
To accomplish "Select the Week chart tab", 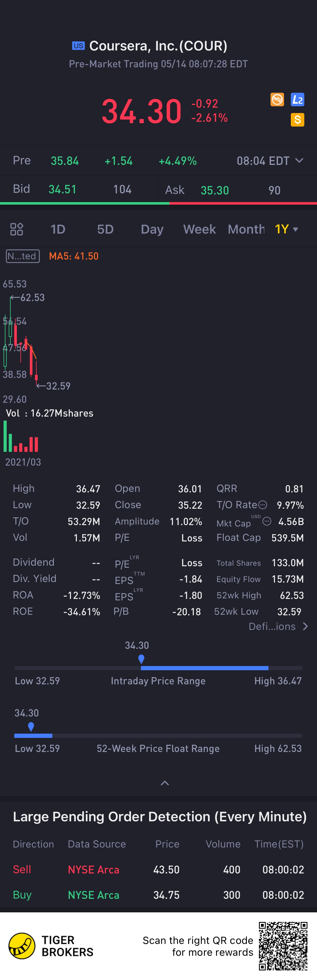I will click(199, 229).
